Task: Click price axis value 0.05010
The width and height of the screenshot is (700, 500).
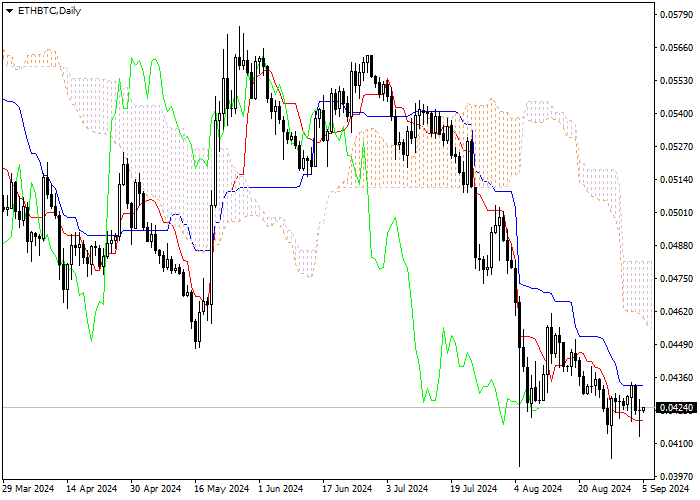Action: click(676, 212)
